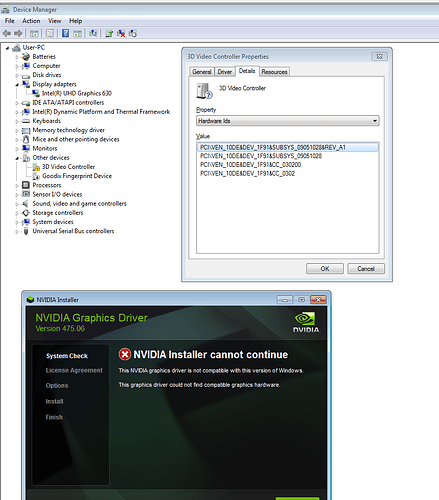Viewport: 439px width, 500px height.
Task: Click License Agreement step in NVIDIA Installer
Action: tap(74, 370)
